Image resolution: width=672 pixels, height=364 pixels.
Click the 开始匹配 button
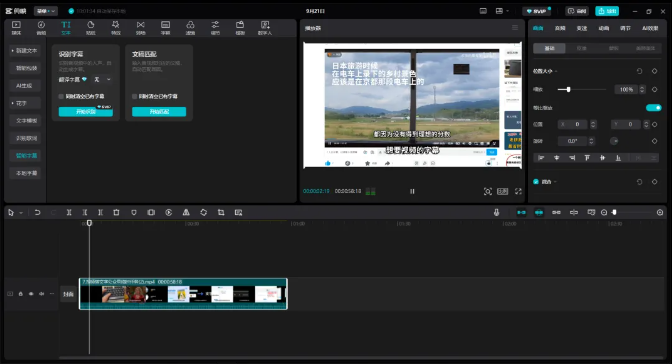pyautogui.click(x=159, y=111)
